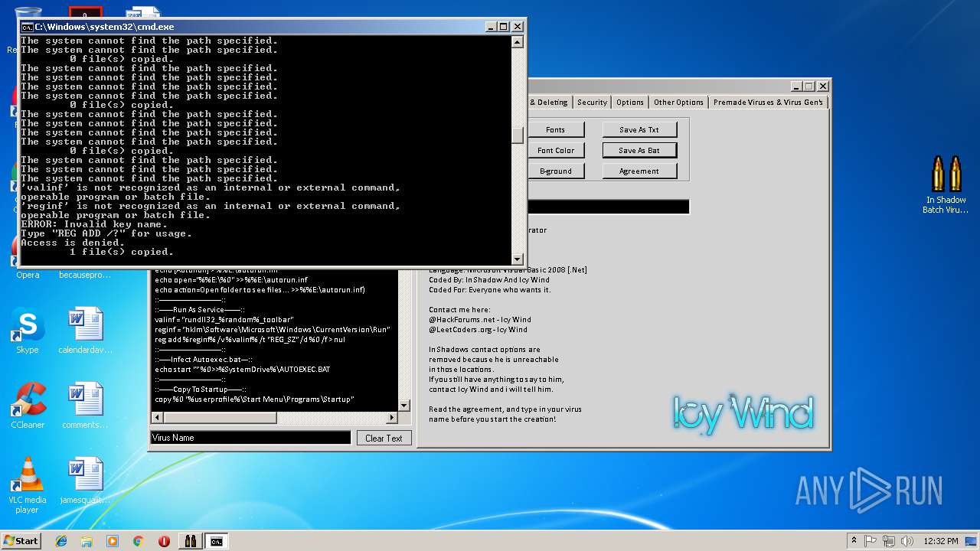The height and width of the screenshot is (551, 980).
Task: Click the 'Run As Service' code line
Action: 200,310
